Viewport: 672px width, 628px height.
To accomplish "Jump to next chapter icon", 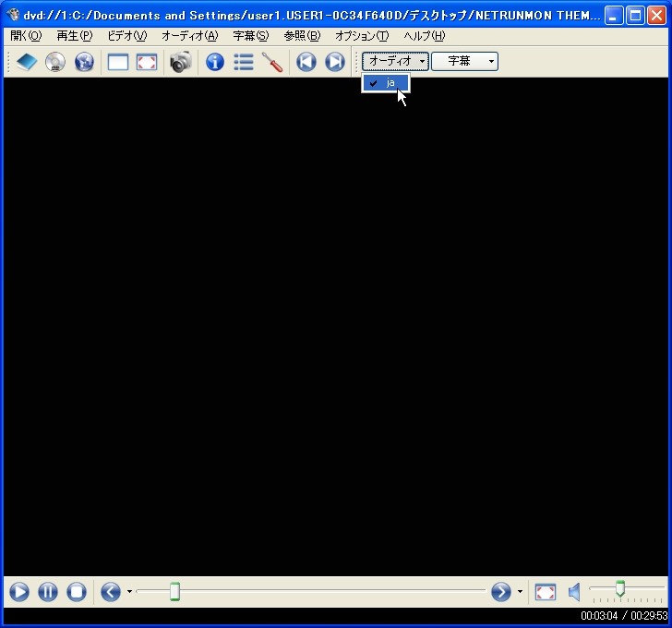I will 335,62.
